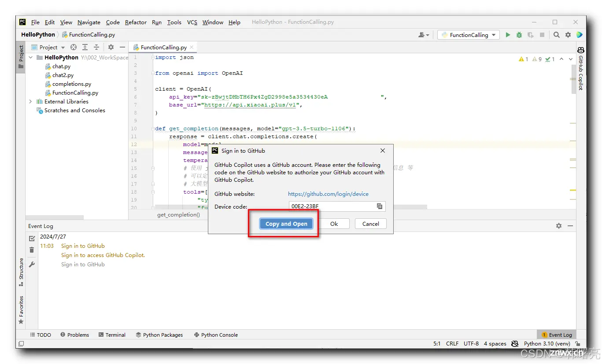Select opened file locator icon in Project panel
This screenshot has height=364, width=602.
pyautogui.click(x=74, y=47)
